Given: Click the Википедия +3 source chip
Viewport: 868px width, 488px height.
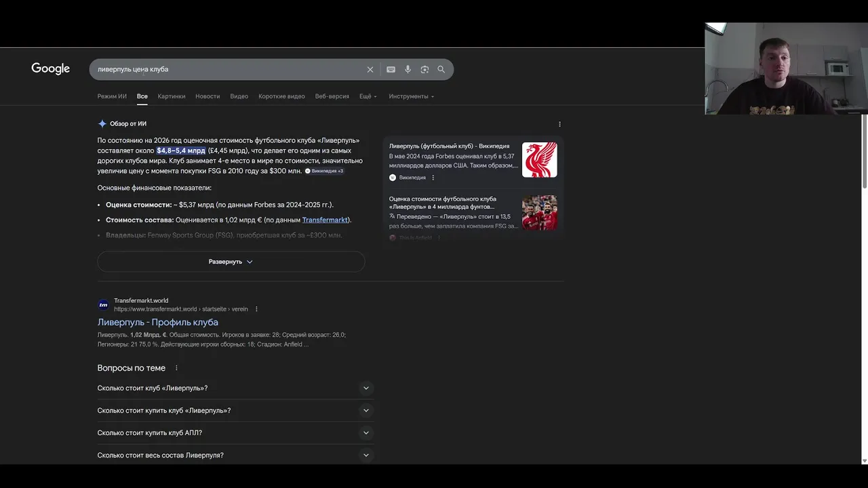Looking at the screenshot, I should [325, 171].
